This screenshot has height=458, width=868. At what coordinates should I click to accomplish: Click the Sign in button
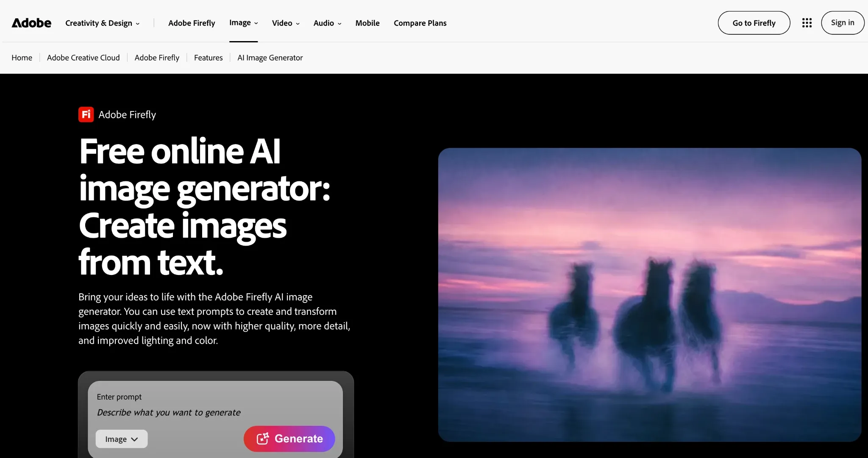pos(843,23)
